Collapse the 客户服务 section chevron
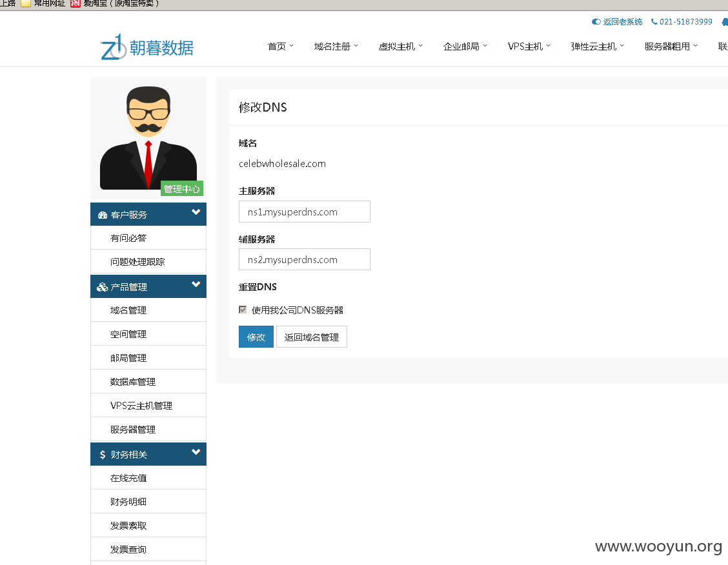This screenshot has width=728, height=565. pos(196,212)
